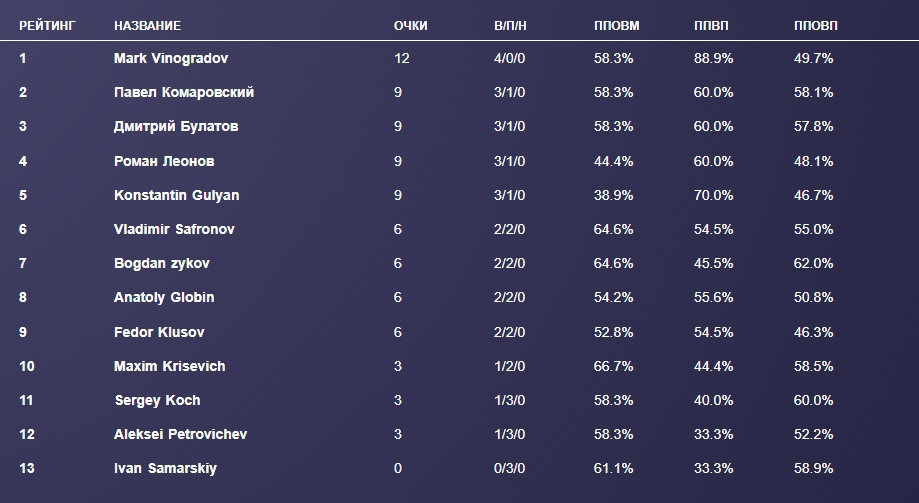Click the ППОВП column header
The width and height of the screenshot is (919, 503).
[x=816, y=25]
